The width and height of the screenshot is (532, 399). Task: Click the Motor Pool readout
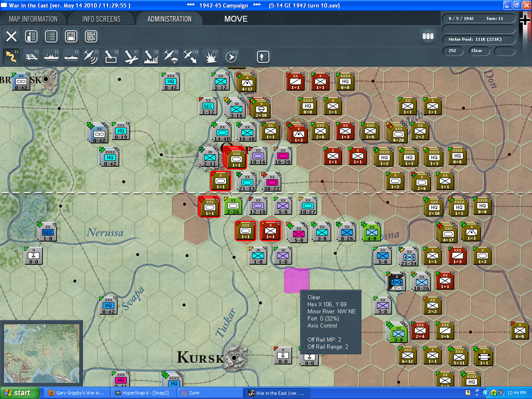tap(479, 39)
